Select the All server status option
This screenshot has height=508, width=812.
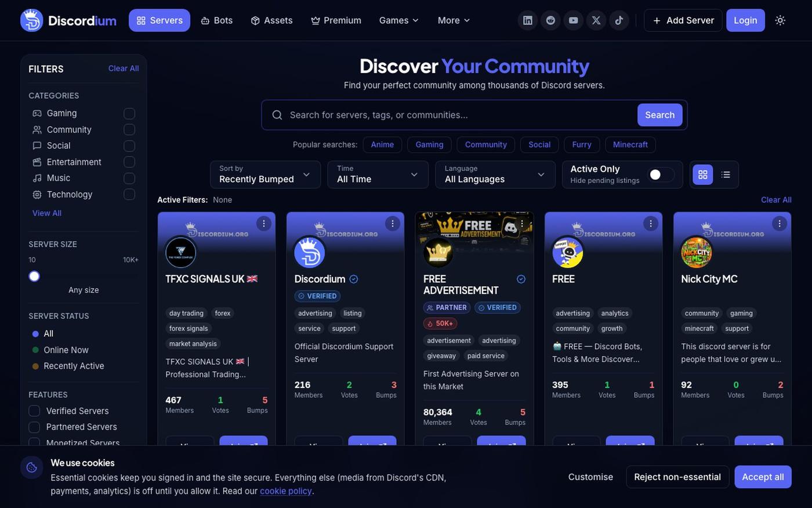[42, 334]
